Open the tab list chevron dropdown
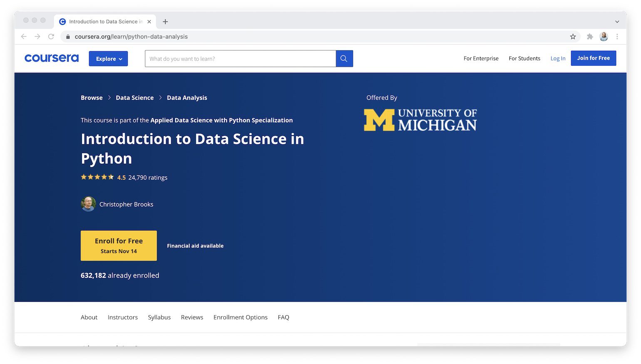 (x=617, y=22)
